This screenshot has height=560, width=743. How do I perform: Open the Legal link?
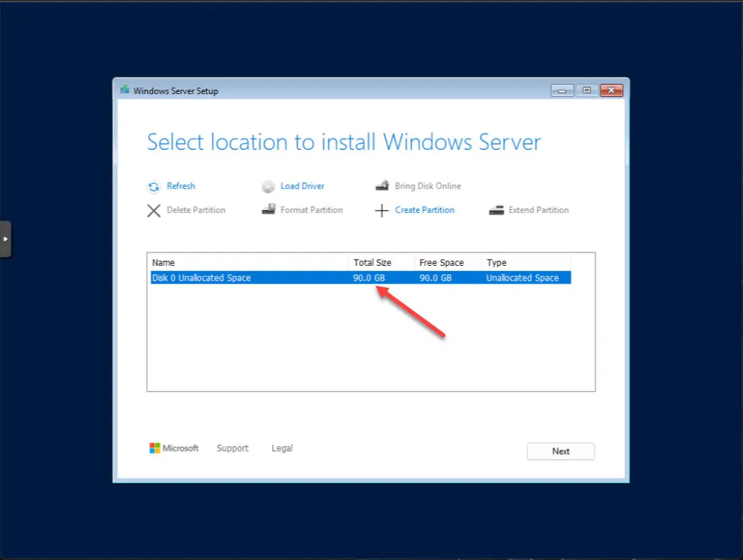pos(282,448)
